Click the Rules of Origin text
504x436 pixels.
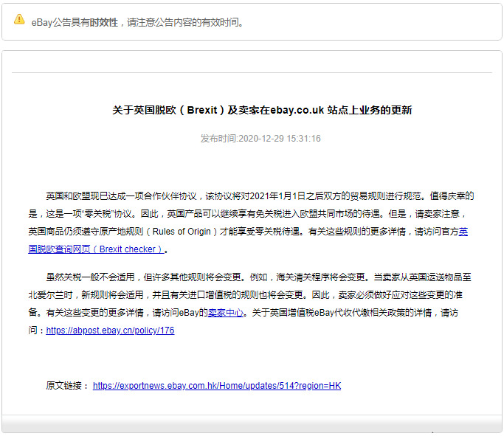point(182,232)
